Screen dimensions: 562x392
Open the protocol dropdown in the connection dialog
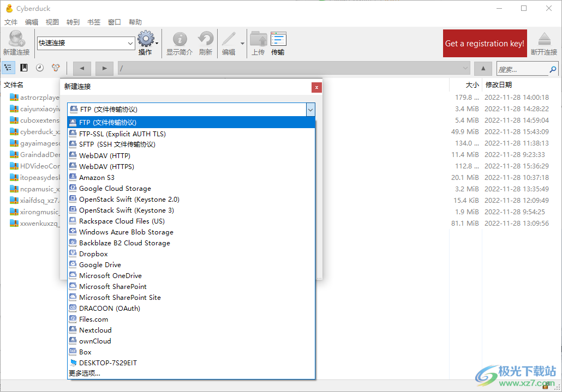click(x=310, y=109)
